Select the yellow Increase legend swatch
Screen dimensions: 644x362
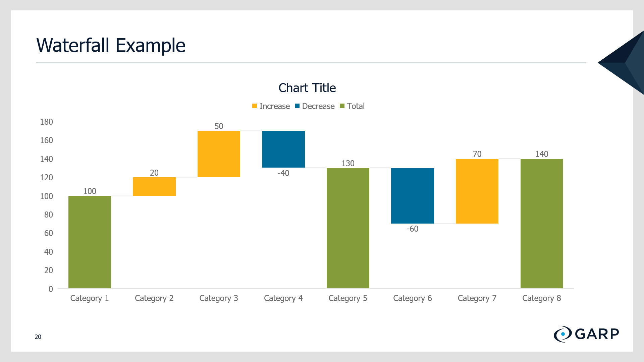(255, 106)
